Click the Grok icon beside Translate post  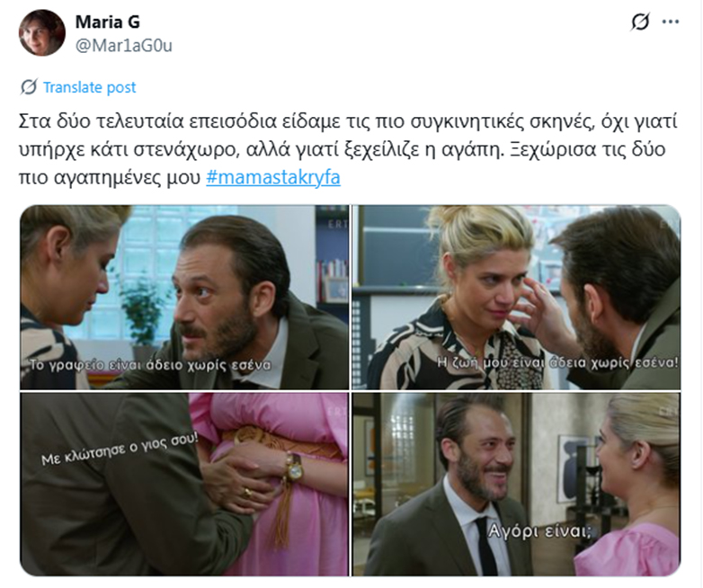[29, 87]
